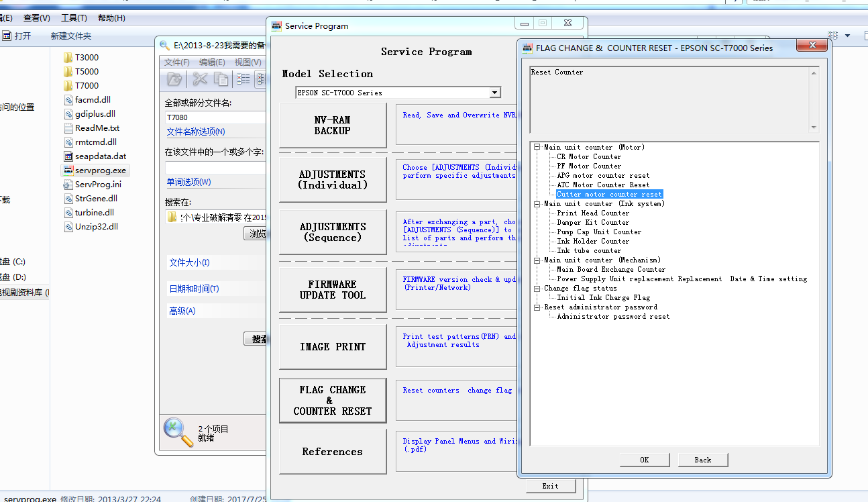868x502 pixels.
Task: Click the 在该文件中的一个或多个字 input field
Action: coord(216,168)
